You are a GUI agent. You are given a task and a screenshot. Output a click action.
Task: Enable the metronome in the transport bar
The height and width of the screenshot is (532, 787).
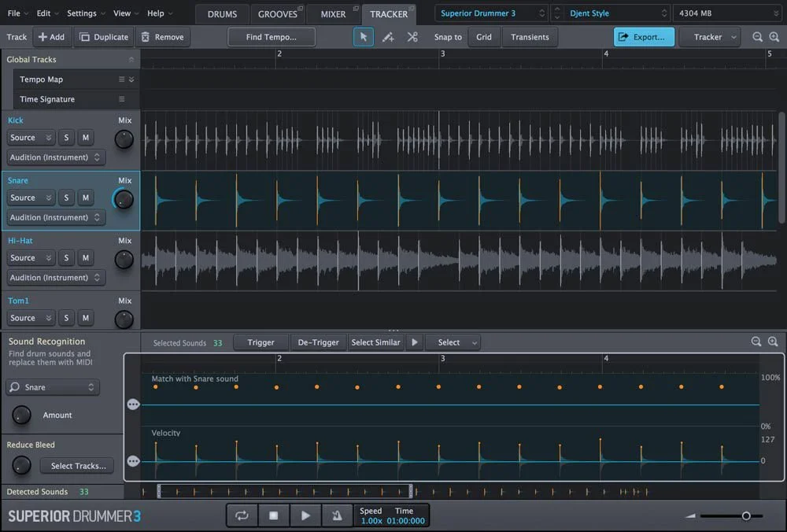(337, 515)
